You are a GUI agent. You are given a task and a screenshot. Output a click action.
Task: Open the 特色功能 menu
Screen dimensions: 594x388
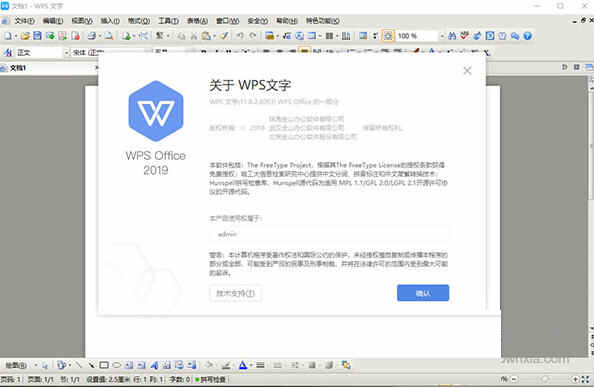(323, 21)
